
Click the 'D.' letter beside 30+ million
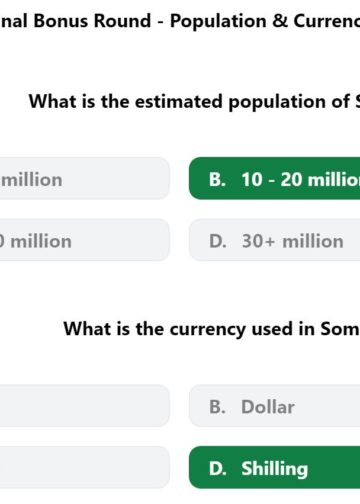pos(218,241)
